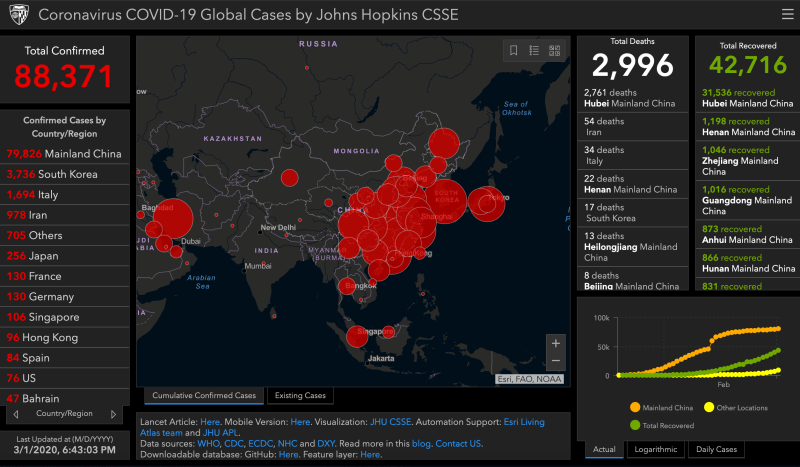Toggle Mainland China series in chart legend
Image resolution: width=800 pixels, height=467 pixels.
point(661,407)
